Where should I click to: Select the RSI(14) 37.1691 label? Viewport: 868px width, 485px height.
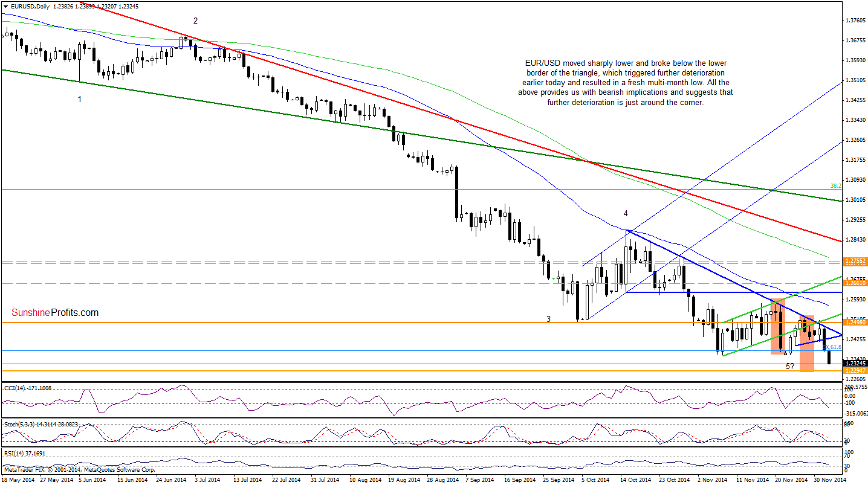coord(24,452)
